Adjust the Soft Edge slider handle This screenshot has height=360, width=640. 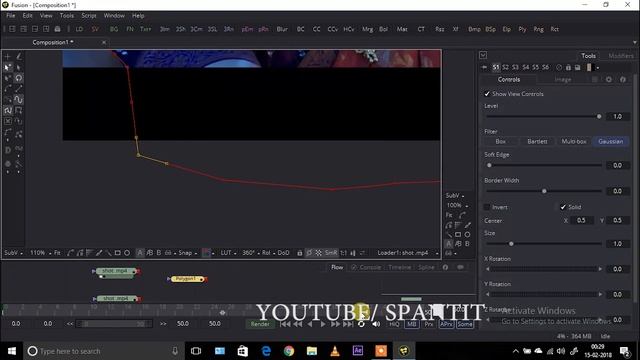(x=489, y=165)
